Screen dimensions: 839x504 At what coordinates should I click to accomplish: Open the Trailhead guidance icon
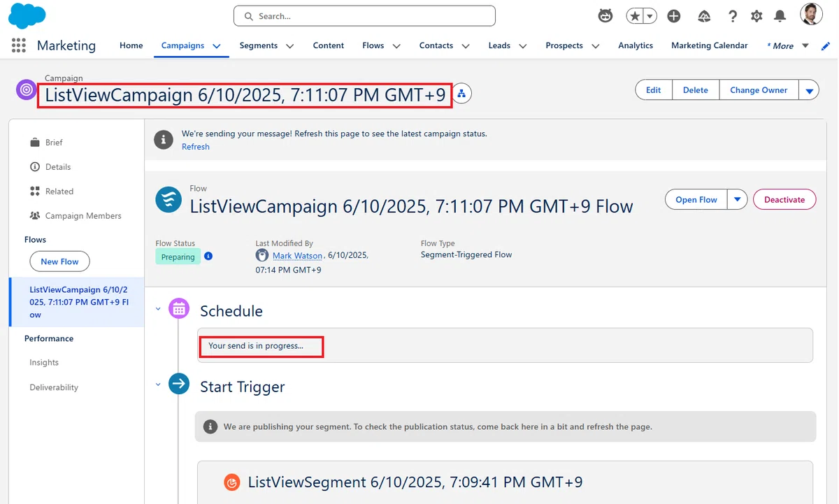[704, 16]
